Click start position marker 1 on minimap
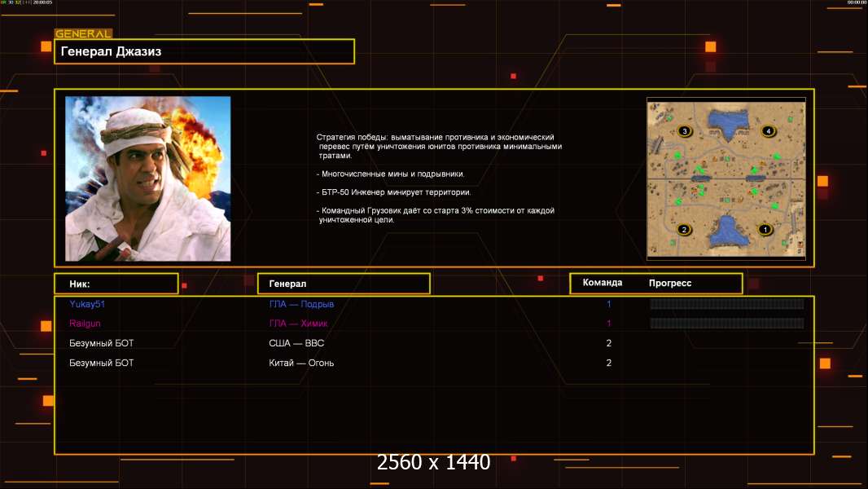The image size is (868, 489). tap(765, 229)
